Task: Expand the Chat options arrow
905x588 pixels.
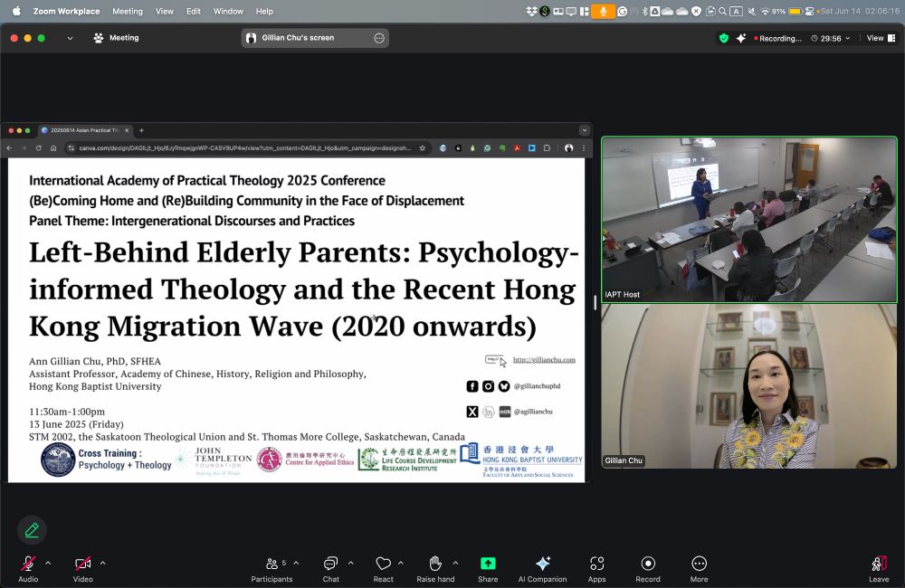Action: (350, 563)
